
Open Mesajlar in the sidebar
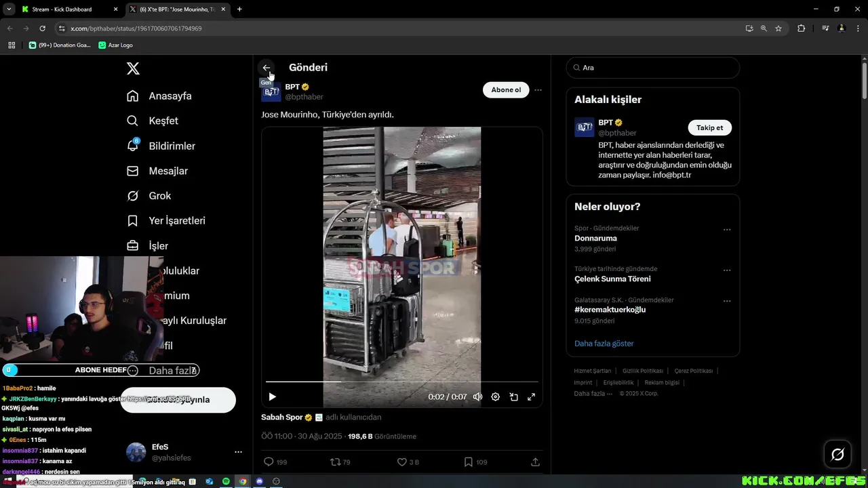pyautogui.click(x=157, y=171)
